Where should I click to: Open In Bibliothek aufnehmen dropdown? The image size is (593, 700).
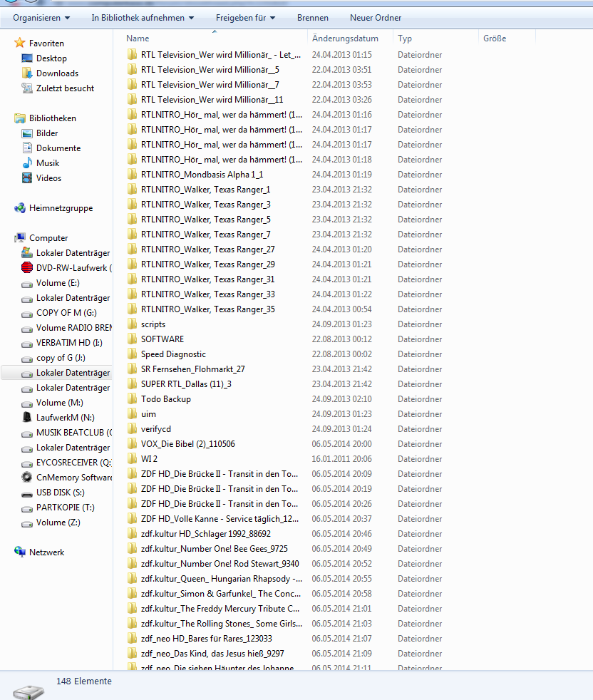pyautogui.click(x=143, y=18)
